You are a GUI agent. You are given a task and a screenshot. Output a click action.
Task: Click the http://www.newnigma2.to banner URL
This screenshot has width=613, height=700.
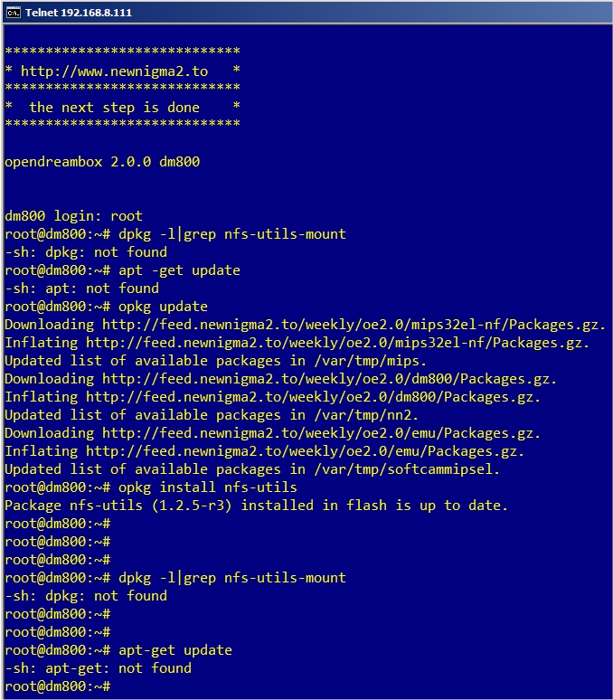pos(114,71)
